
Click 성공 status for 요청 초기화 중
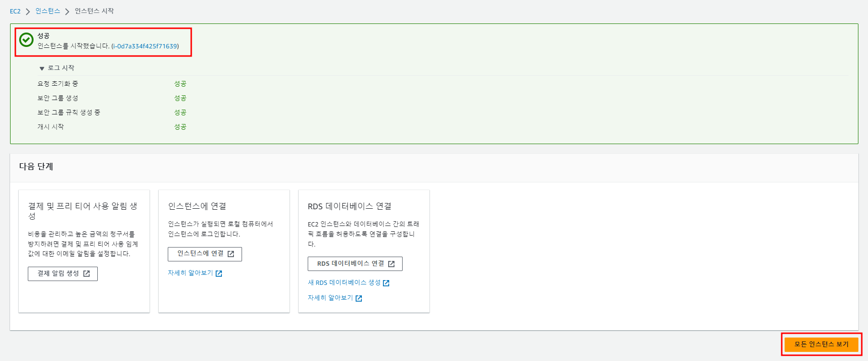click(x=180, y=84)
